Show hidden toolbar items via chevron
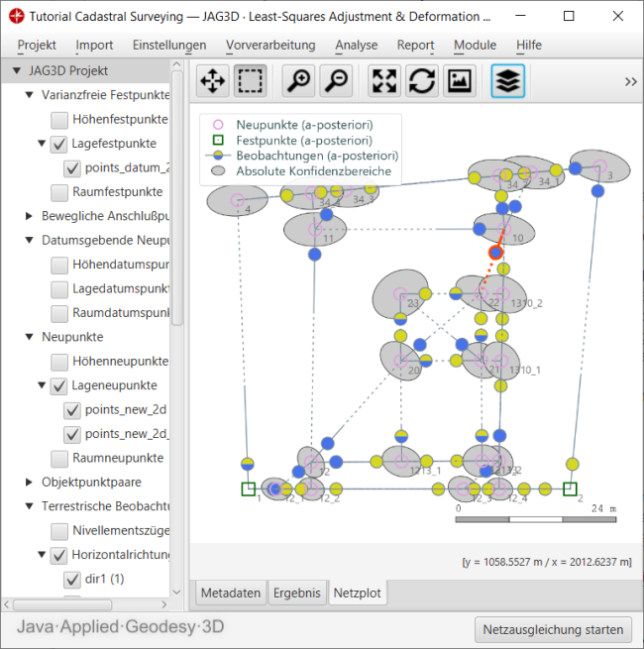 630,82
